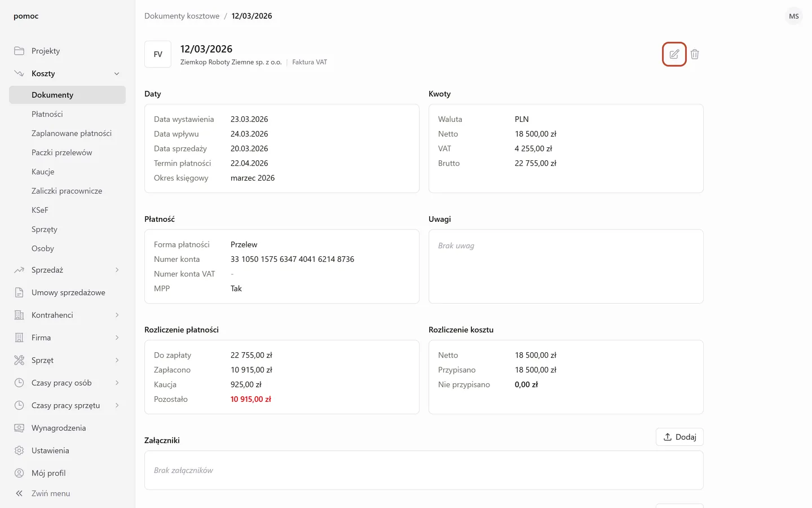Screen dimensions: 812x508
Task: Collapse the Koszty section chevron
Action: point(117,73)
